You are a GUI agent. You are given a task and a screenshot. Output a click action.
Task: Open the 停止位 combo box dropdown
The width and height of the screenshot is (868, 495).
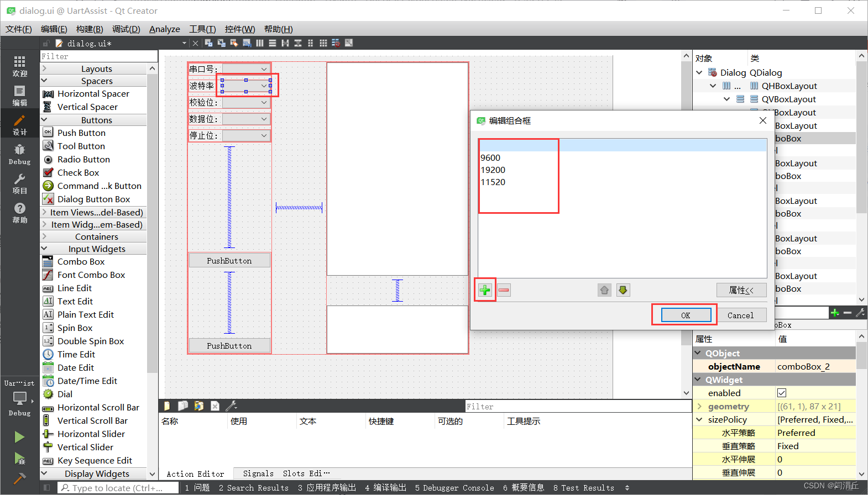246,135
